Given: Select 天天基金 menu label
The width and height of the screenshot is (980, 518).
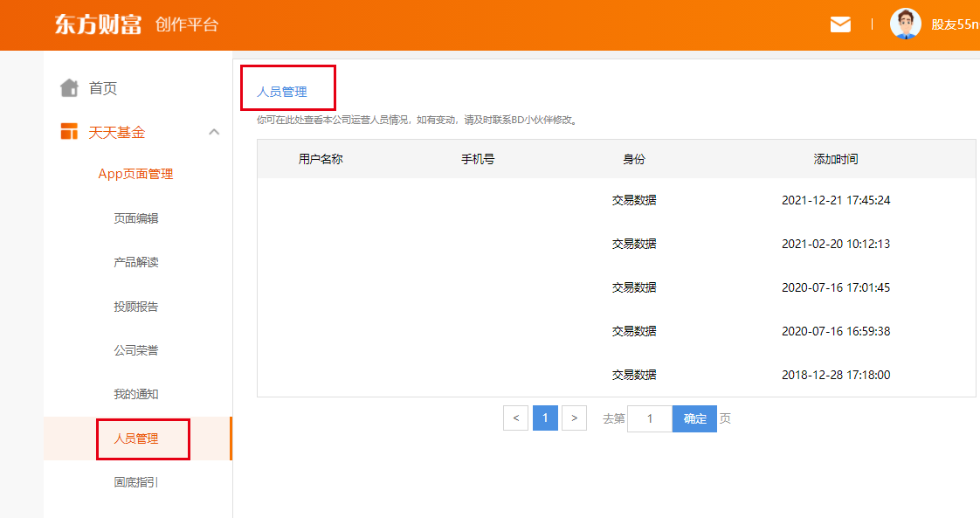Looking at the screenshot, I should 117,133.
